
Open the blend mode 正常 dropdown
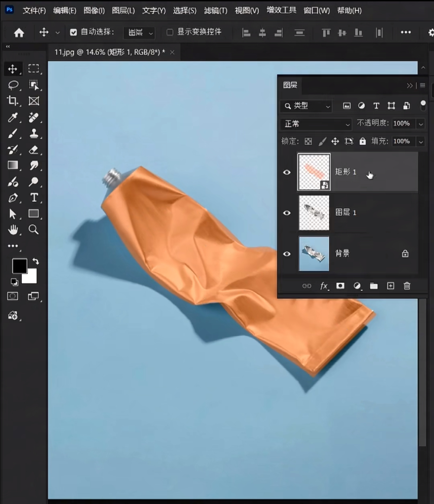[316, 124]
